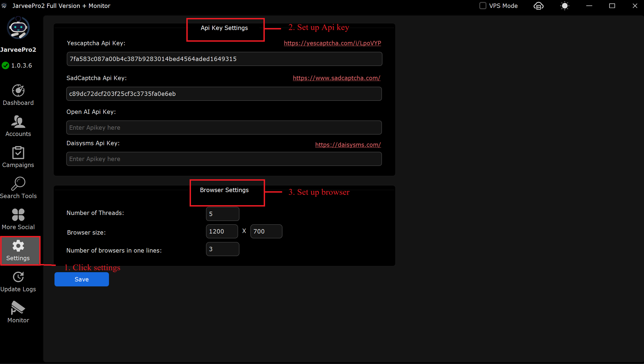Focus the Yescaptcha Api Key field

pyautogui.click(x=224, y=59)
